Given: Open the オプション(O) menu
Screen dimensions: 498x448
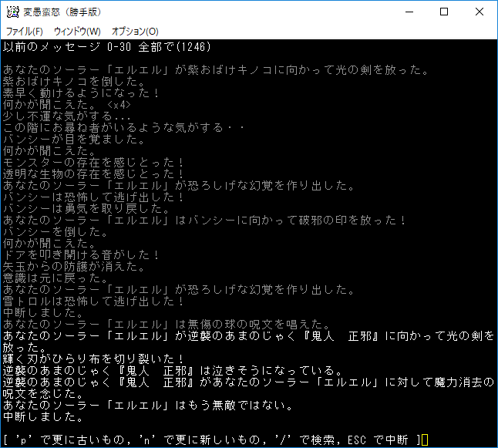Looking at the screenshot, I should [135, 32].
